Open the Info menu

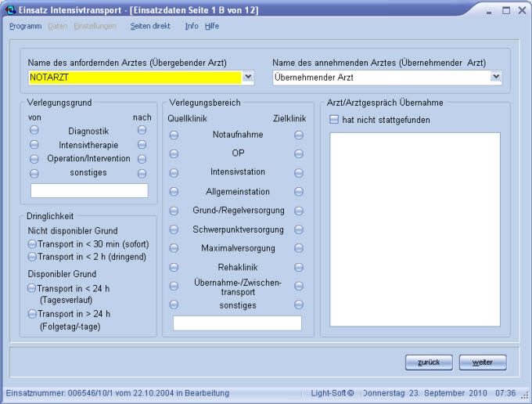coord(192,26)
